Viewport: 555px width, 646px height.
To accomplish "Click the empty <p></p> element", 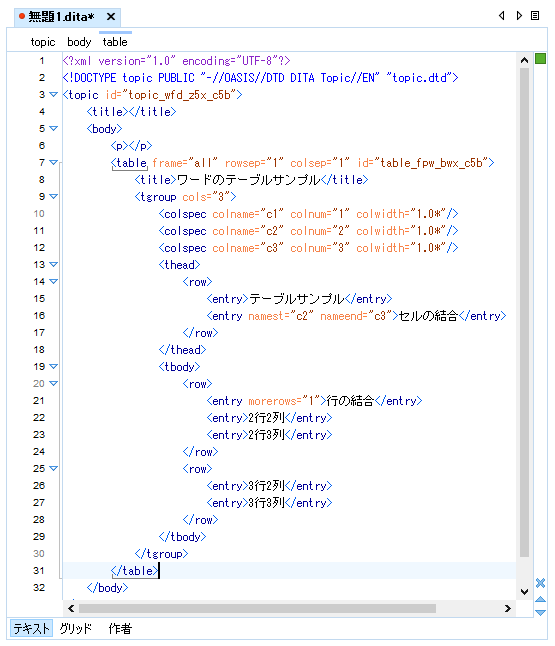I will point(131,146).
